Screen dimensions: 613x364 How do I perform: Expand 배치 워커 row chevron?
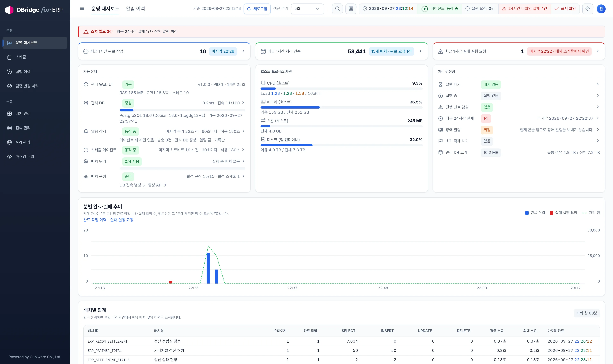pos(243,161)
